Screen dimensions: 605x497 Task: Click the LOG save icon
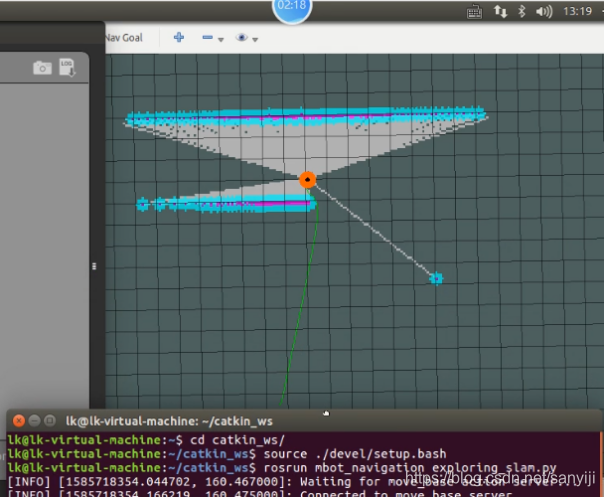(x=67, y=68)
